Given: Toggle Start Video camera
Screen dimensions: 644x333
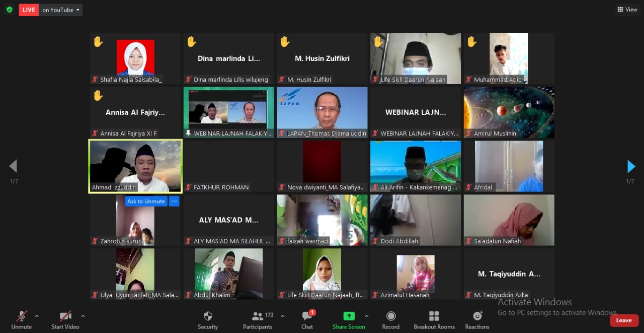Looking at the screenshot, I should (x=65, y=316).
